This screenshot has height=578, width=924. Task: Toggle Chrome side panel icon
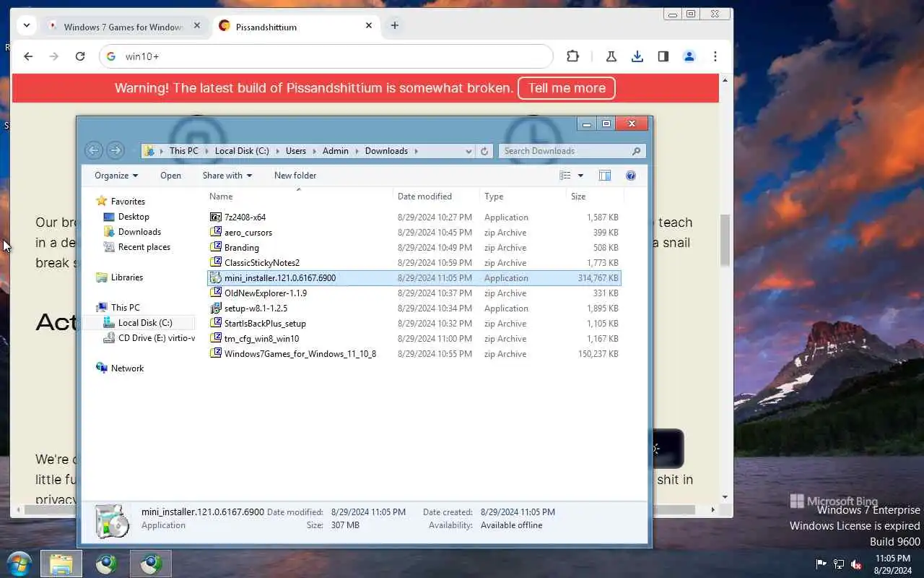[x=663, y=56]
